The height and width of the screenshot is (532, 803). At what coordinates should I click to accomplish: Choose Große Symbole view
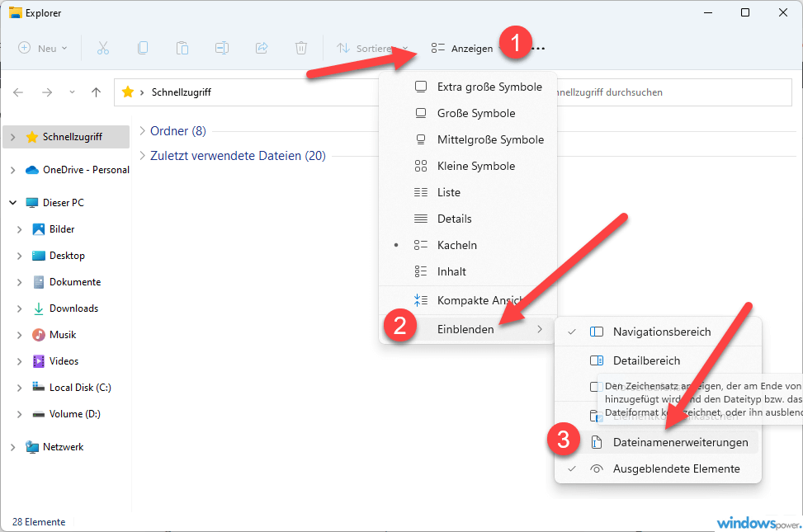coord(468,113)
